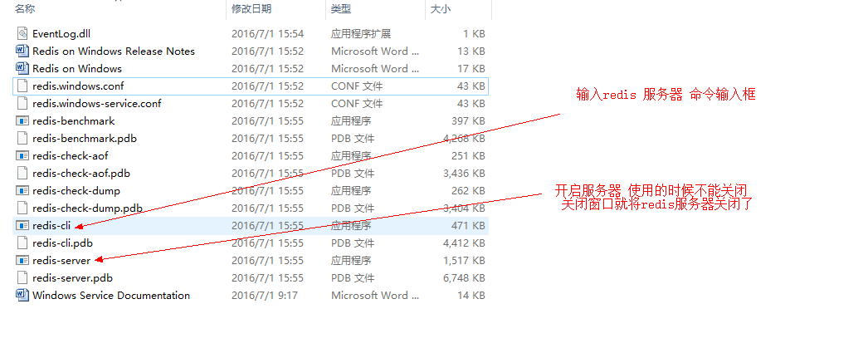This screenshot has width=868, height=353.
Task: Select the redis.windows.conf file icon
Action: tap(22, 86)
